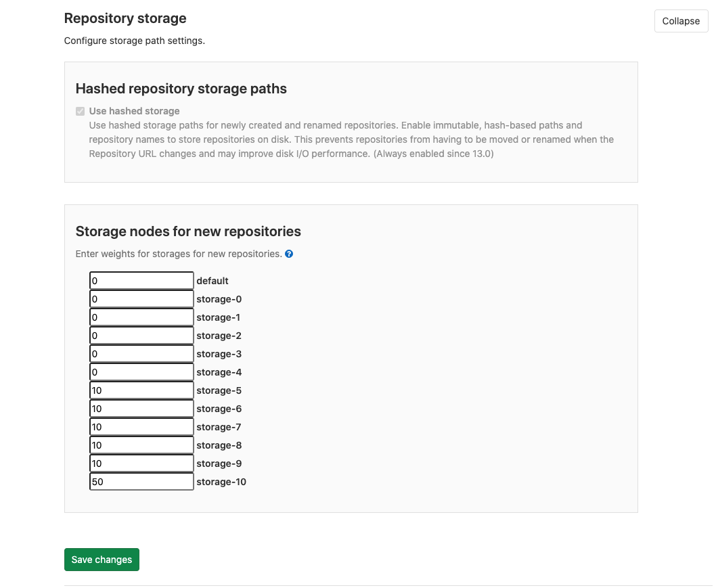Collapse the Repository storage section
The height and width of the screenshot is (588, 716).
pos(680,21)
